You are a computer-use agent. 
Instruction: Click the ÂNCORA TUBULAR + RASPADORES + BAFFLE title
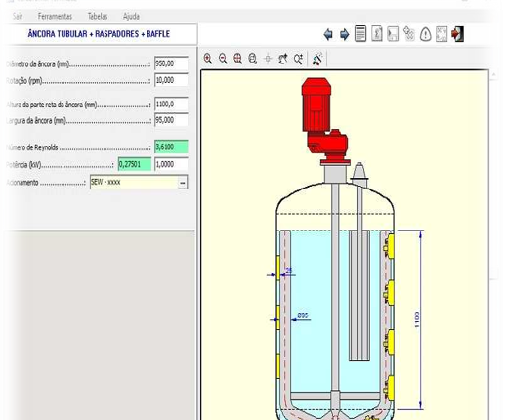(x=99, y=34)
